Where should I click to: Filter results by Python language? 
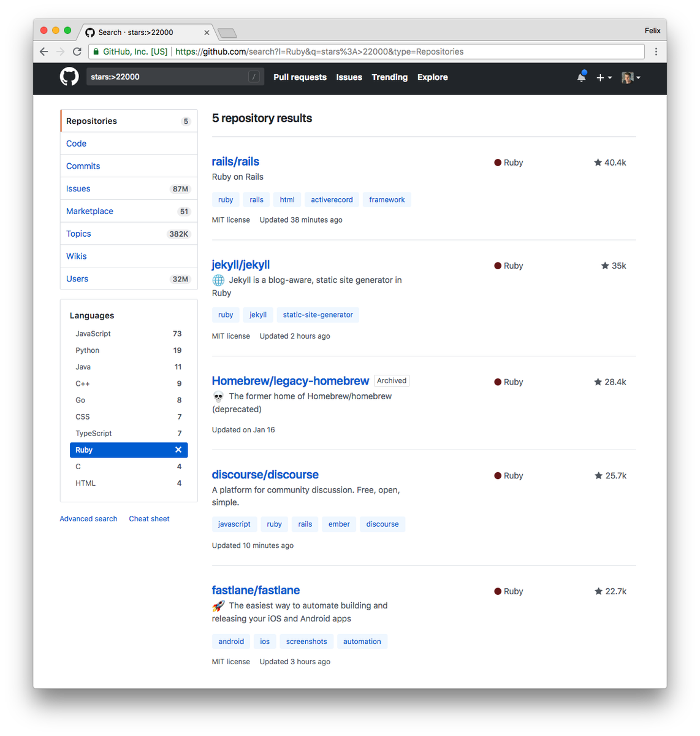click(x=129, y=350)
